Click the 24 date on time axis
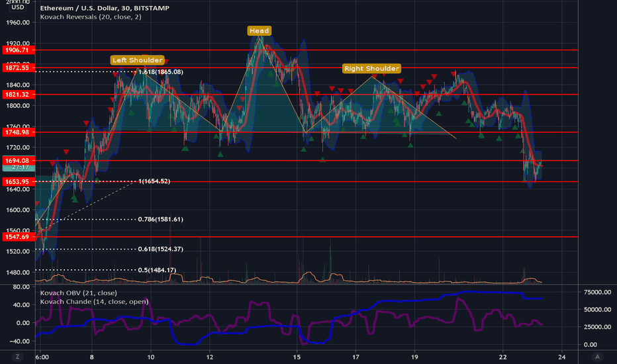 562,357
